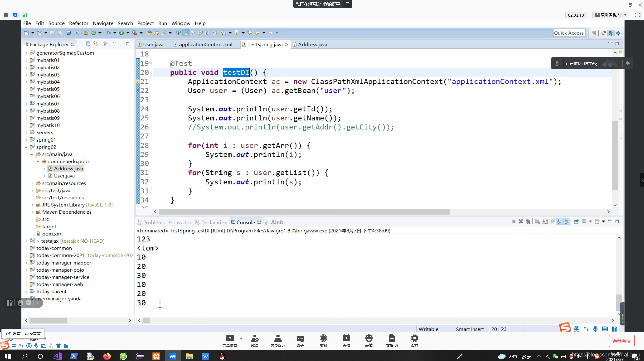Click the 设置 settings button
The height and width of the screenshot is (361, 644).
[415, 341]
